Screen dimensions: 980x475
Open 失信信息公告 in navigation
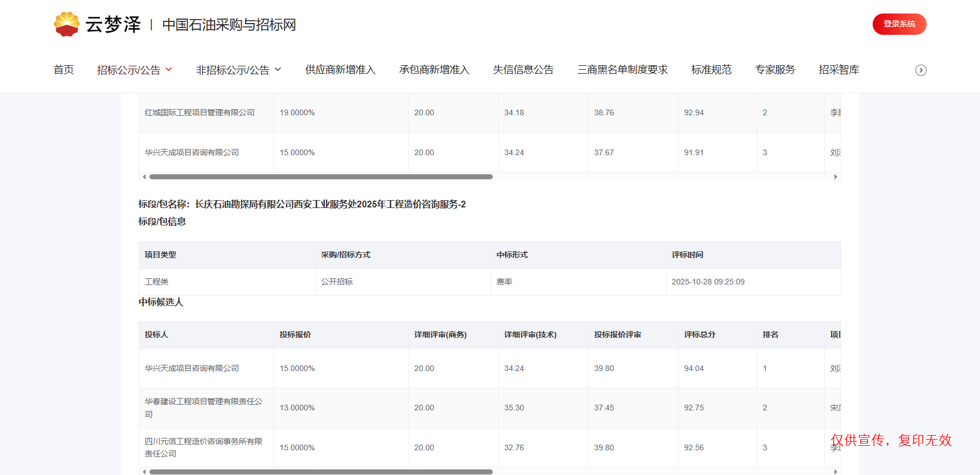click(523, 70)
